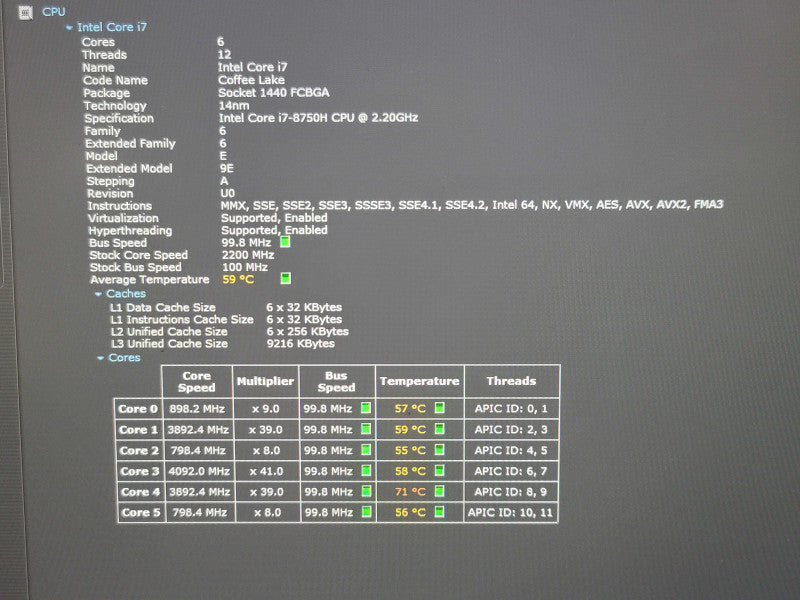Click the Stock Bus Speed label
800x600 pixels.
(x=136, y=267)
